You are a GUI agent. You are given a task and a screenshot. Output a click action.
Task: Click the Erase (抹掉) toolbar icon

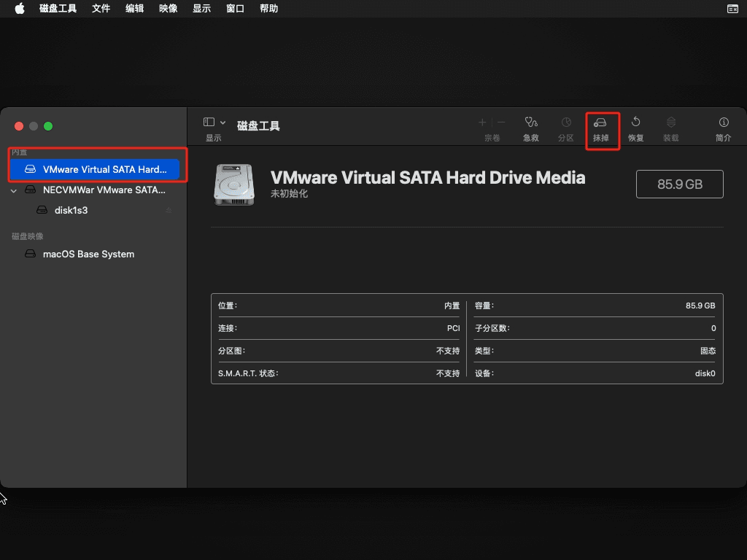point(600,123)
